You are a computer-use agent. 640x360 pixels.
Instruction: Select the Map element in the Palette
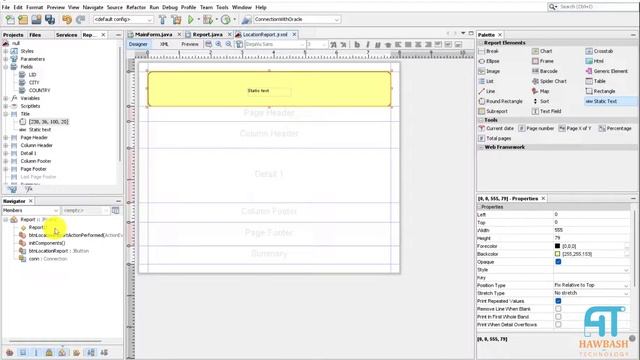click(x=540, y=91)
